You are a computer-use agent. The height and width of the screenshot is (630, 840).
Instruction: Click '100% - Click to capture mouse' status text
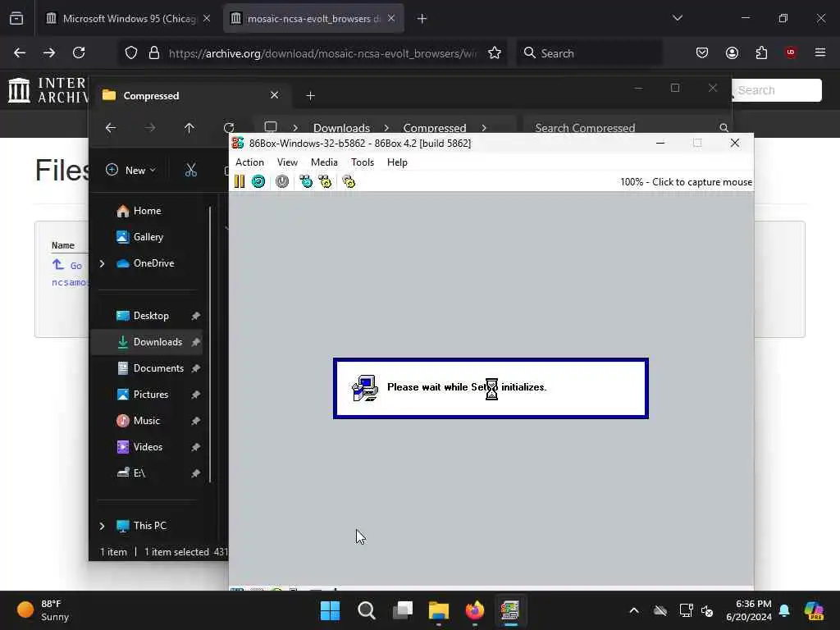[686, 182]
